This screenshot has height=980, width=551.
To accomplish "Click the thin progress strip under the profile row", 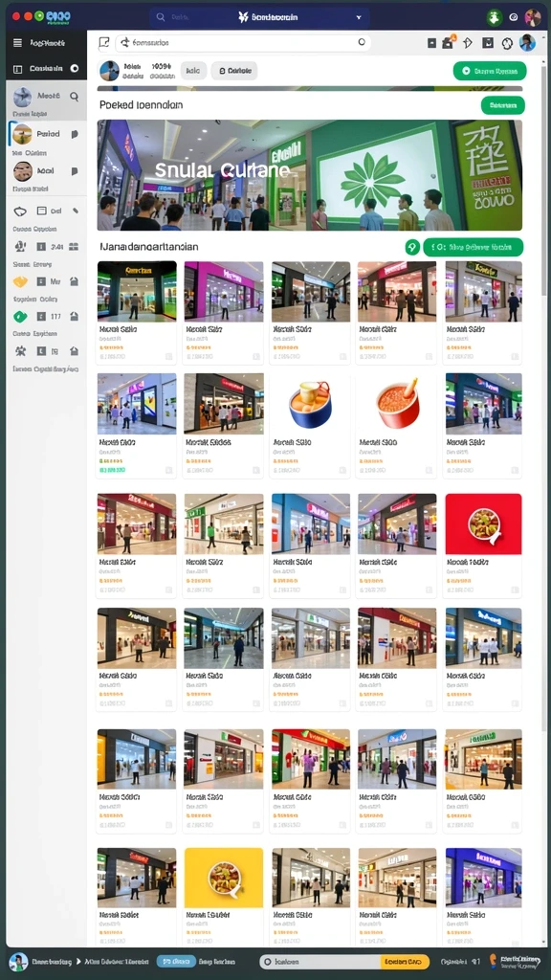I will 309,88.
